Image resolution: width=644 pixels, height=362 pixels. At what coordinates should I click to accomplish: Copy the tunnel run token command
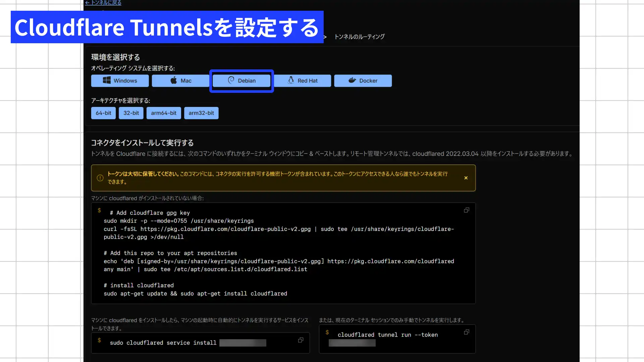point(466,332)
